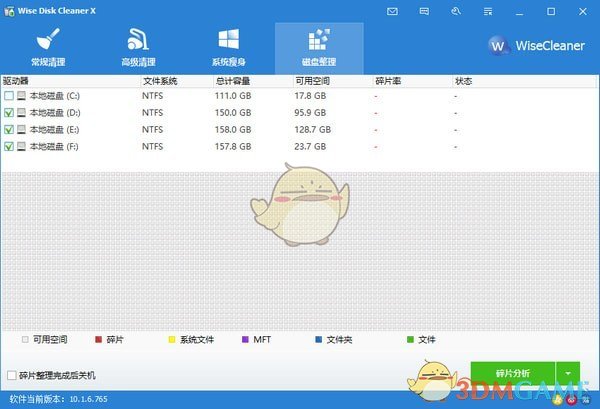Switch to 系统瘦身 Windows tab
The image size is (600, 409).
click(228, 47)
